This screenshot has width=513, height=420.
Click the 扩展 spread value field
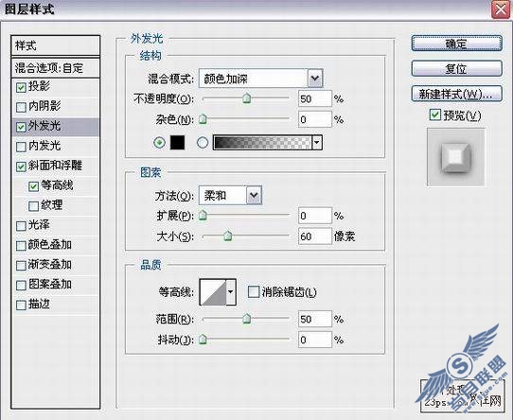315,216
